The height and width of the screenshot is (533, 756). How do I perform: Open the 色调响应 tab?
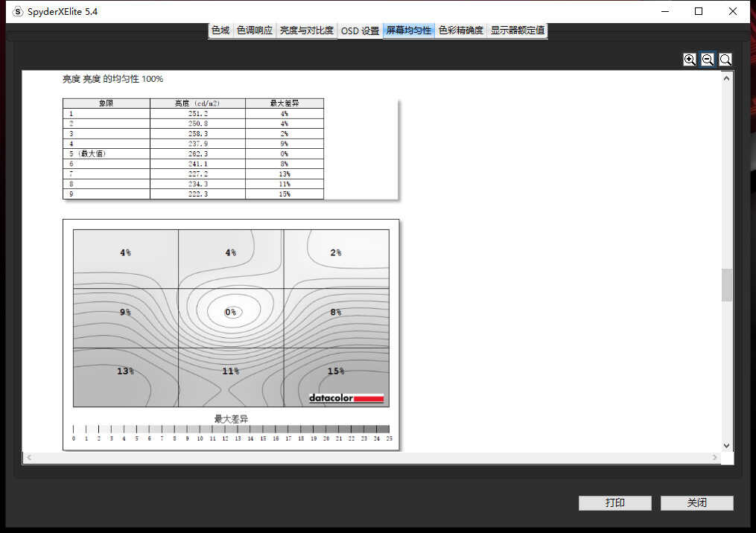coord(255,31)
